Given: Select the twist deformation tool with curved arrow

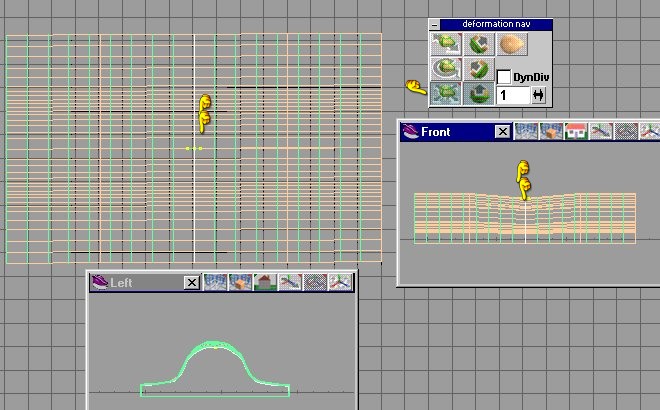Looking at the screenshot, I should [446, 69].
